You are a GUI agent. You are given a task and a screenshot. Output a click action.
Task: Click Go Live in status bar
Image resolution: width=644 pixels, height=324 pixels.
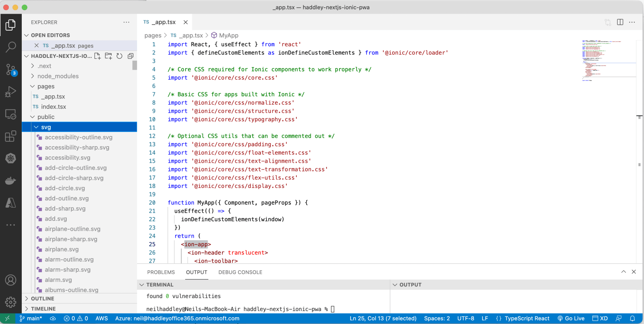click(571, 318)
